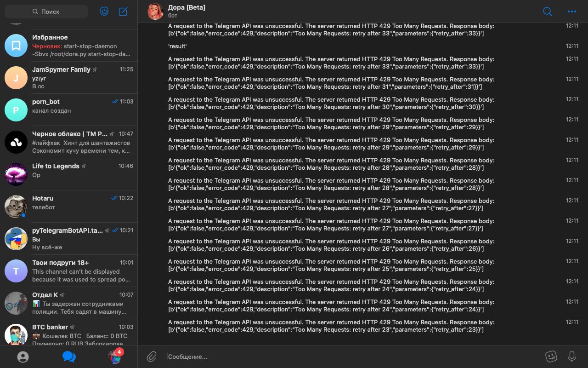Open Твои подруги 18+ channel
Image resolution: width=588 pixels, height=368 pixels.
[69, 271]
